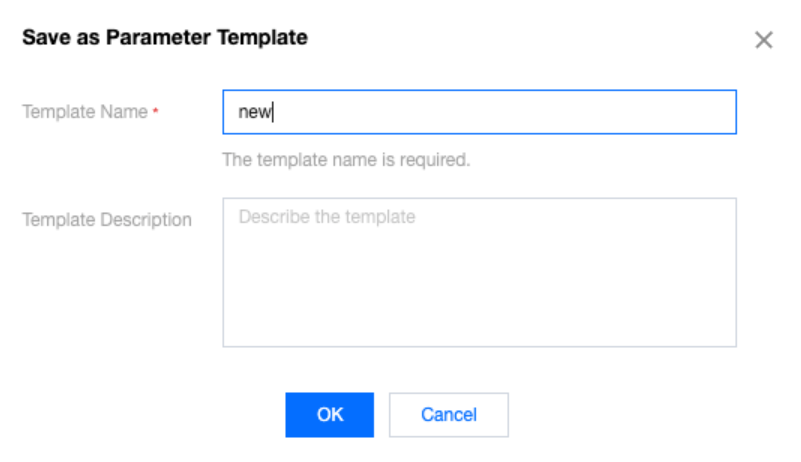Click the Template Name label
This screenshot has width=801, height=462.
pyautogui.click(x=85, y=112)
